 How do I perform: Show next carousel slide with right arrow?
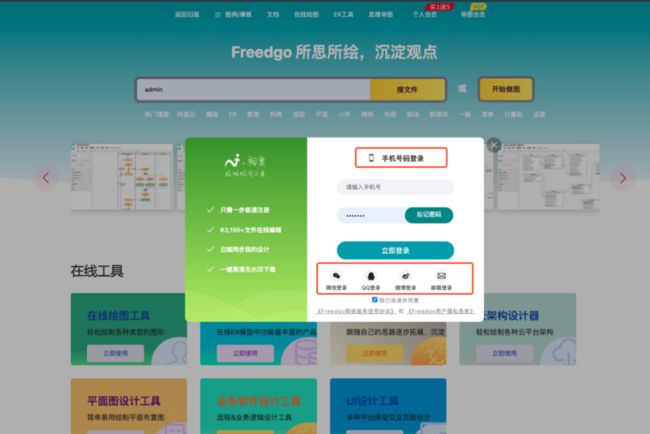pyautogui.click(x=622, y=178)
